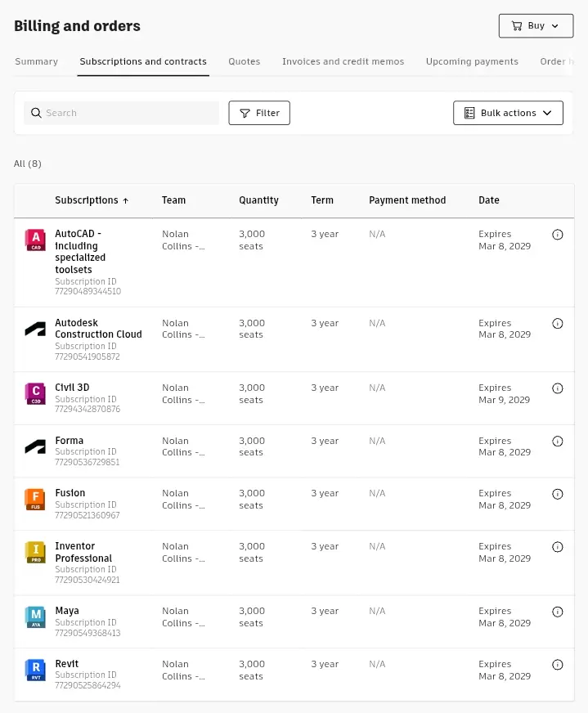The height and width of the screenshot is (713, 588).
Task: Click the Expires Mar 9, 2029 date
Action: [504, 394]
